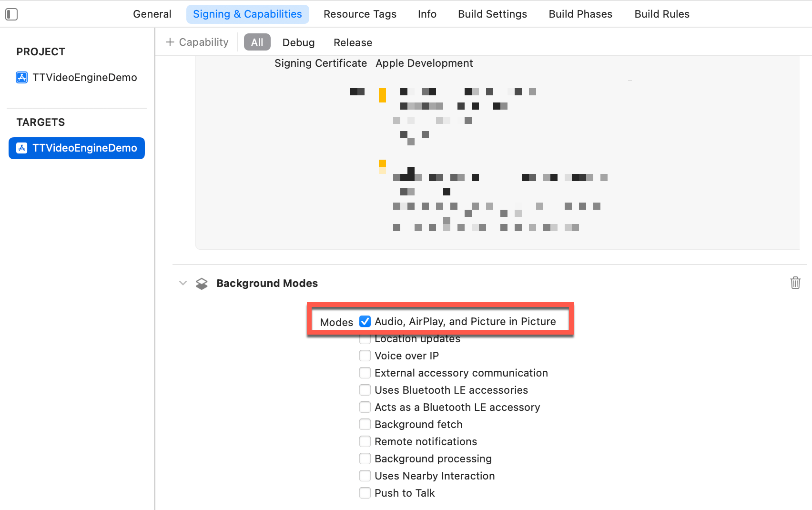Collapse the Background Modes section
This screenshot has height=510, width=812.
tap(183, 283)
